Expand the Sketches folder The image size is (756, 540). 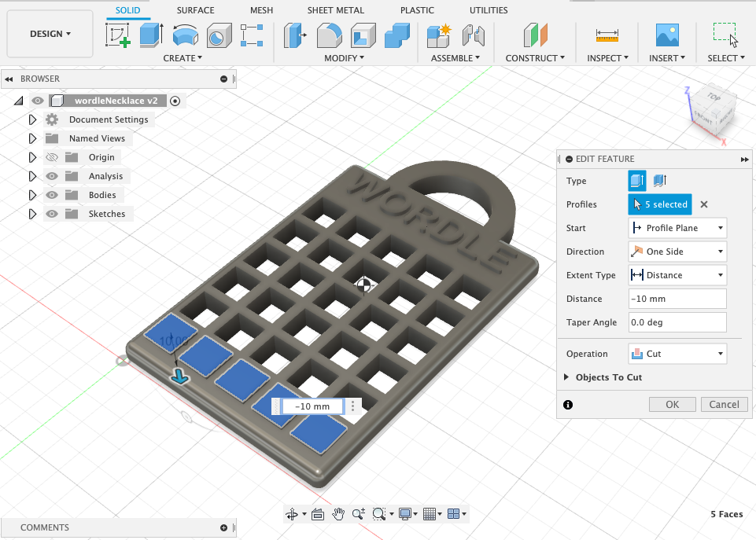[32, 214]
